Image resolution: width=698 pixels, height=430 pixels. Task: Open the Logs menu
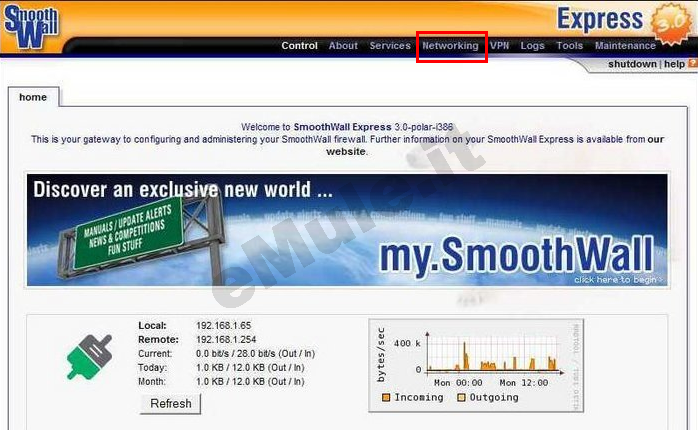[532, 45]
